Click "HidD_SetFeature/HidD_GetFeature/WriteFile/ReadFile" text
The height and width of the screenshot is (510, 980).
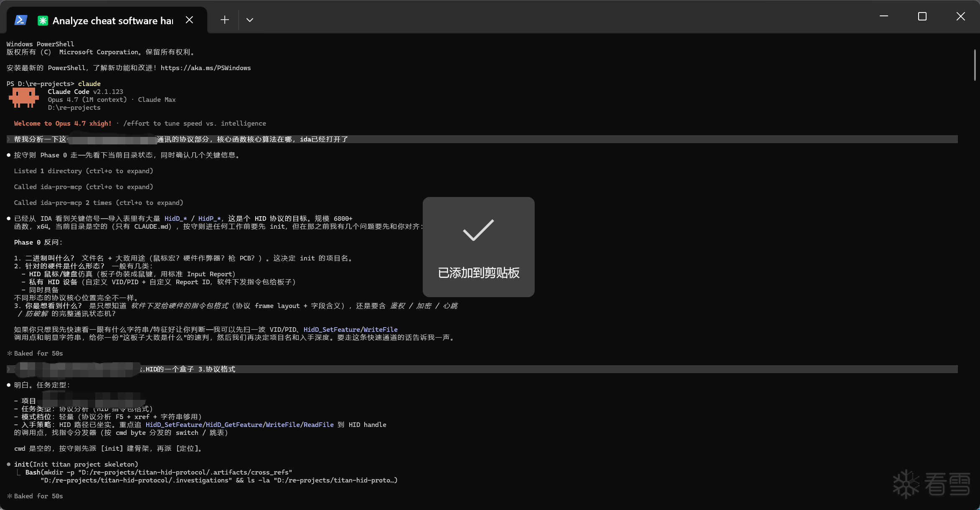coord(239,425)
